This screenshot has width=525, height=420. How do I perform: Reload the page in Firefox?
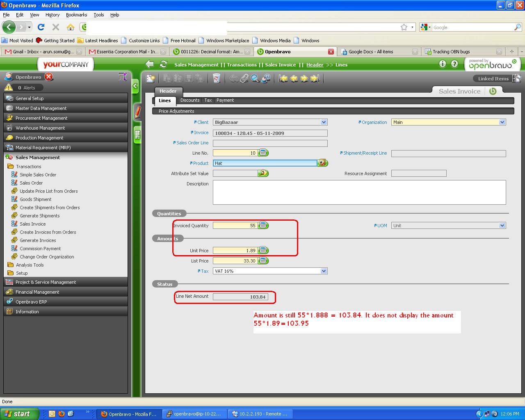[41, 27]
